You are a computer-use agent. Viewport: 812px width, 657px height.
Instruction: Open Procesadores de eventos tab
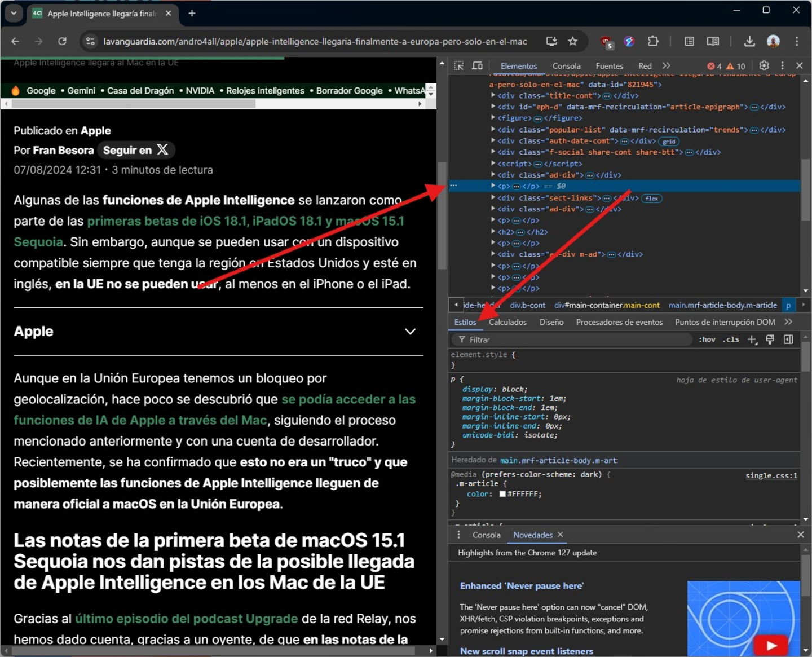619,322
